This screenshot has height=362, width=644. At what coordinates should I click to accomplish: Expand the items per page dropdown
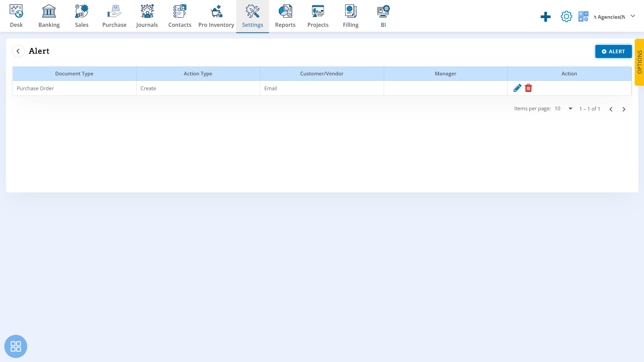(571, 108)
